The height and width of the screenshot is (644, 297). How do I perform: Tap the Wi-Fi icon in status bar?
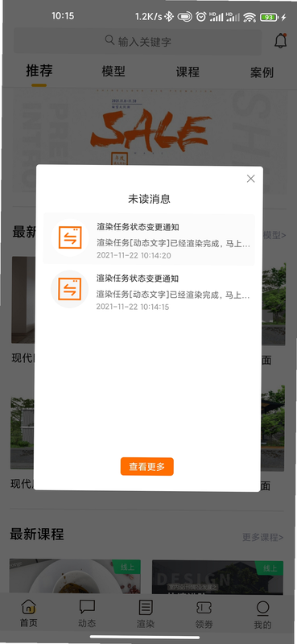(250, 17)
